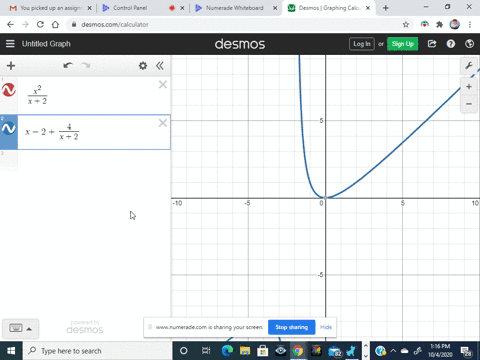The height and width of the screenshot is (360, 480).
Task: Expand keypad arrow next to keyboard
Action: click(x=29, y=329)
